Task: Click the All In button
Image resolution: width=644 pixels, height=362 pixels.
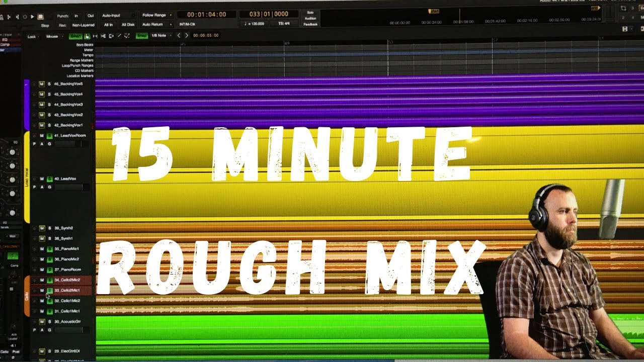Action: tap(108, 25)
